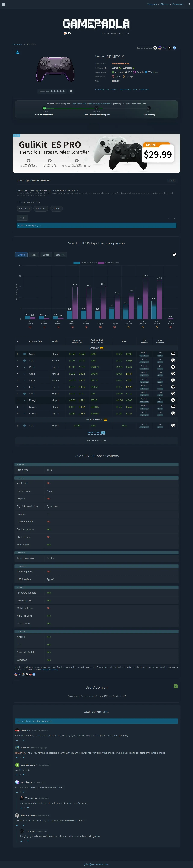Upvote the secret account comment
Screen dimensions: 193x868
coord(17,775)
